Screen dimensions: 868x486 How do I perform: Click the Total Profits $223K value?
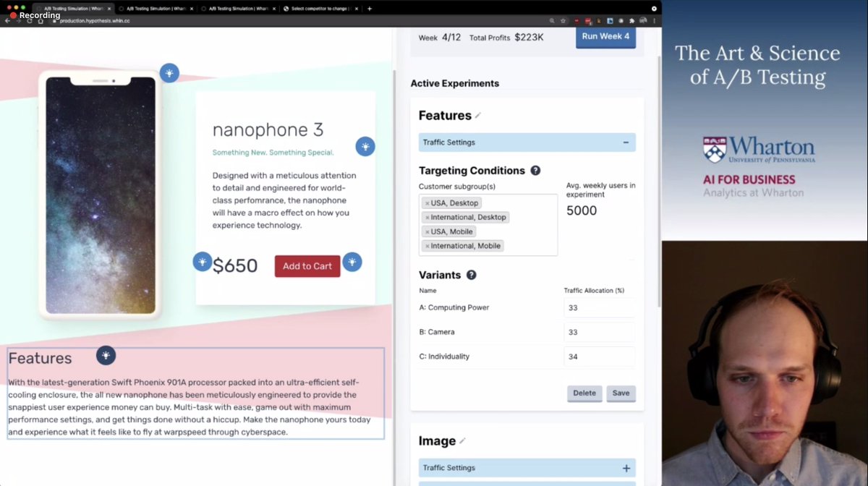[529, 37]
